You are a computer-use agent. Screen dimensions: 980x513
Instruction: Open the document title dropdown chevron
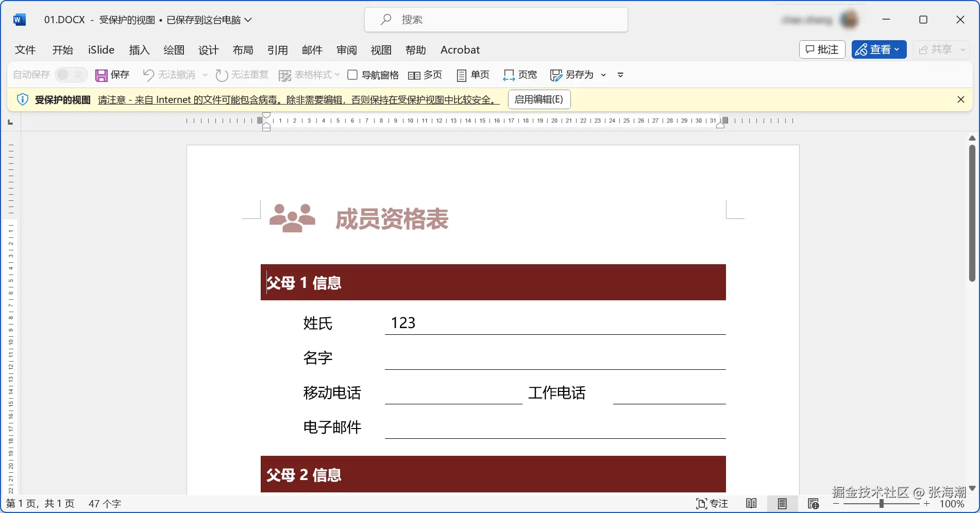coord(249,20)
